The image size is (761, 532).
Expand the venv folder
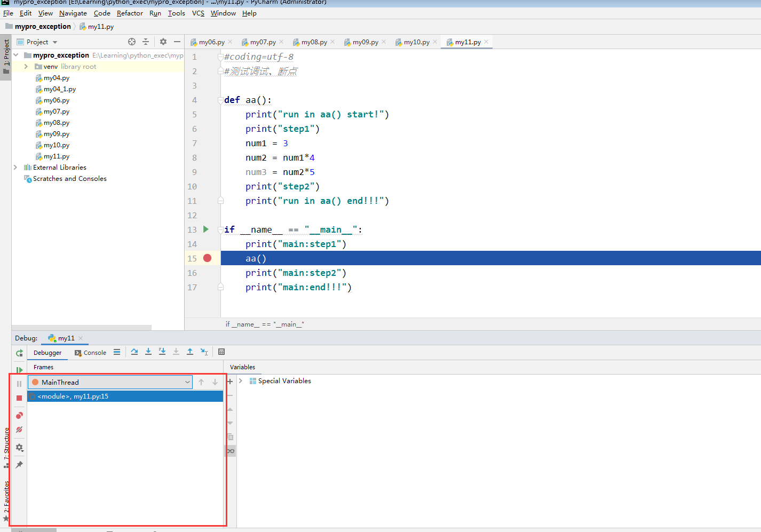(x=26, y=66)
